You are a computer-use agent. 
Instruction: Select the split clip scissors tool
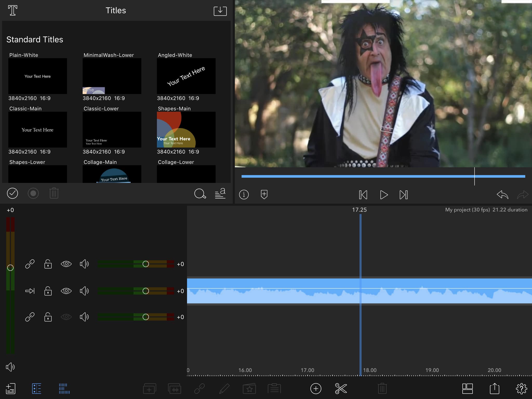[341, 389]
